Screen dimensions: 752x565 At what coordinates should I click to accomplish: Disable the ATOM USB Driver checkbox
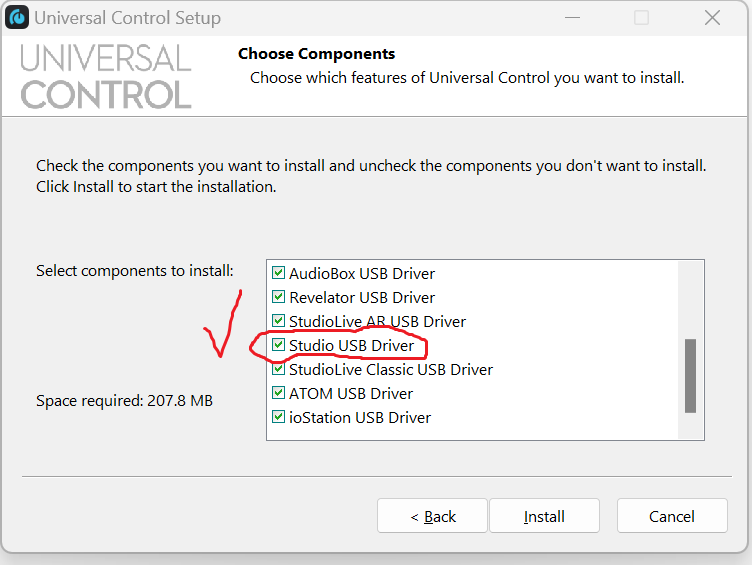click(279, 393)
